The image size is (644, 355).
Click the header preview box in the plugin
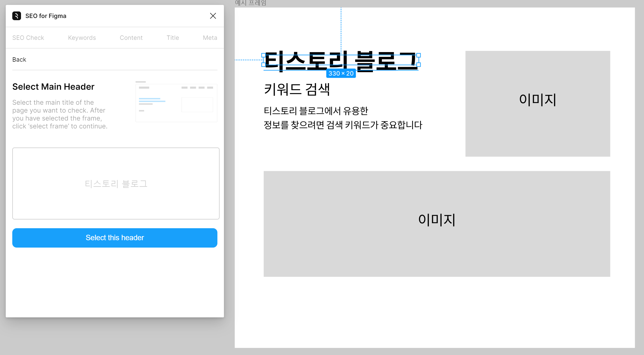pyautogui.click(x=116, y=183)
